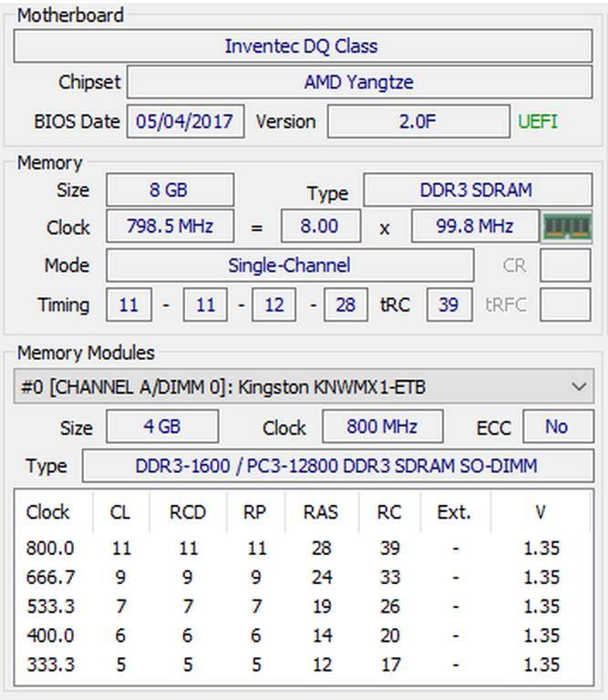
Task: Click the DDR3-1600 / PC3-12800 module type field
Action: (x=336, y=466)
